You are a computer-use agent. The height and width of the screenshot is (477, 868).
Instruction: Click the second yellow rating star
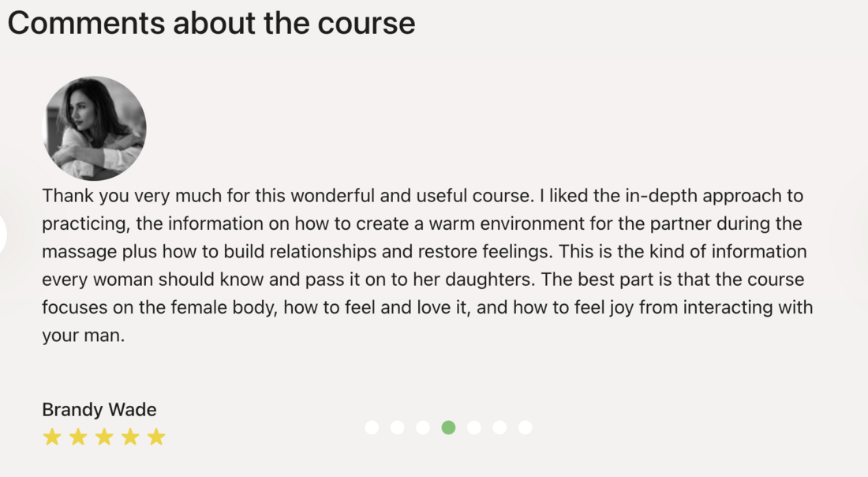click(x=78, y=437)
